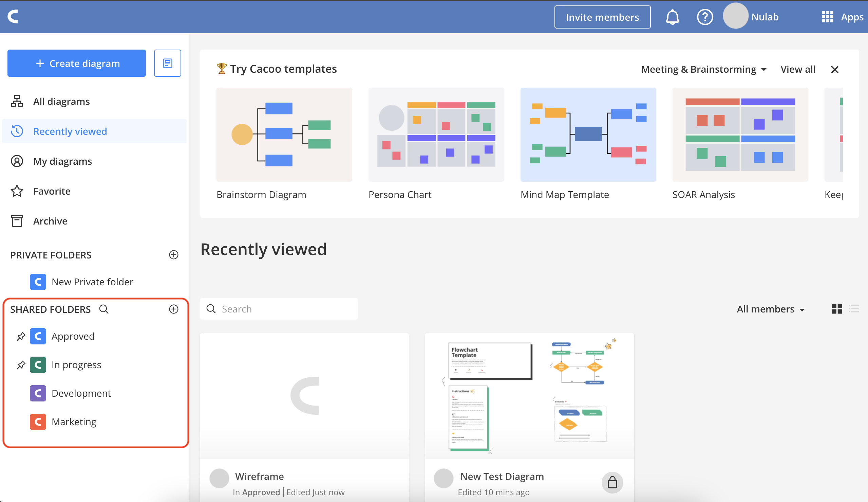
Task: Click the Brainstorm Diagram label
Action: click(261, 195)
